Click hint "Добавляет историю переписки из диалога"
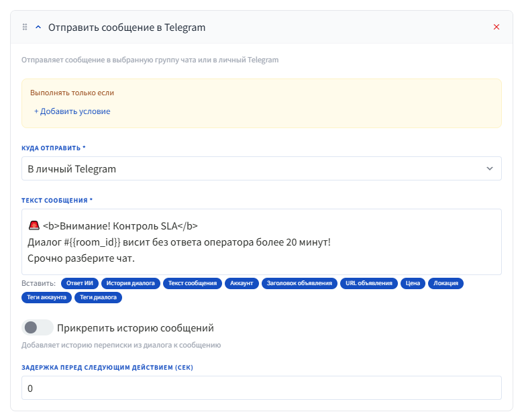 121,345
